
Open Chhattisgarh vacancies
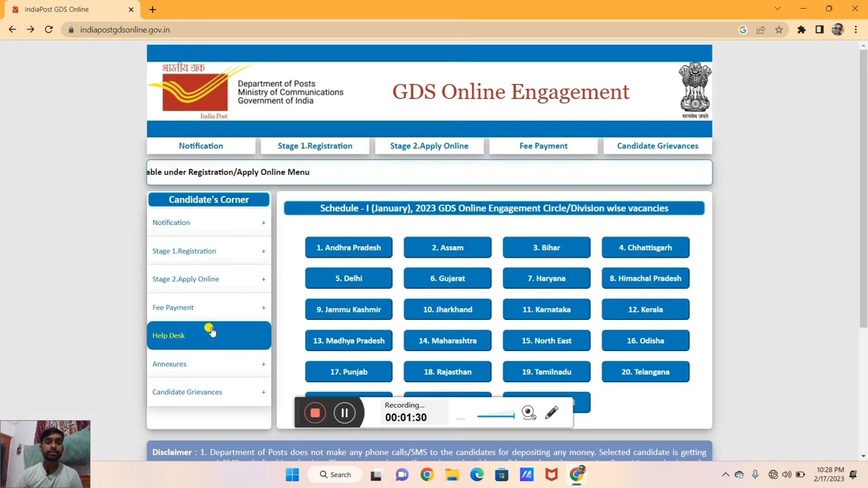pyautogui.click(x=646, y=247)
